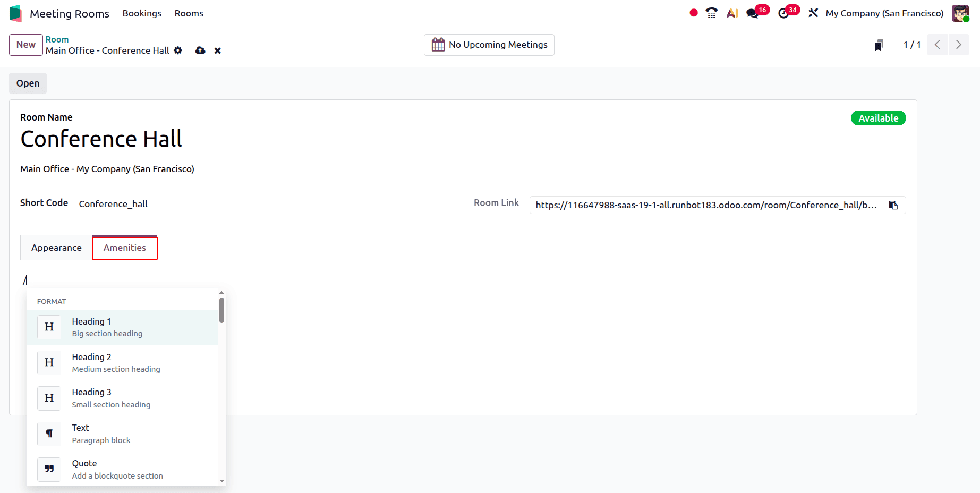Select the Heading 1 H icon

click(x=49, y=327)
